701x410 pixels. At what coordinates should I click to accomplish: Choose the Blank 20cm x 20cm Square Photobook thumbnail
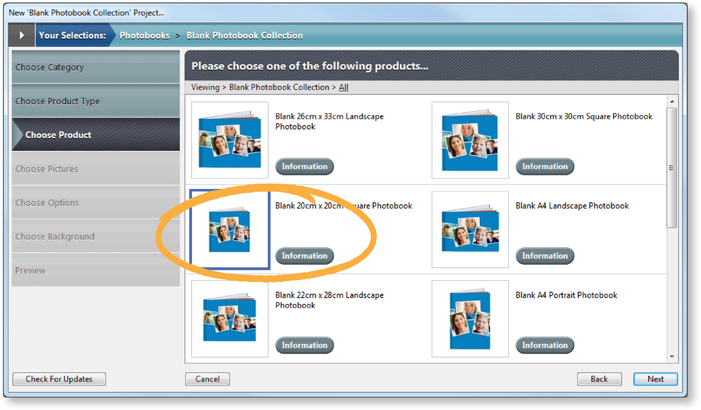(230, 230)
